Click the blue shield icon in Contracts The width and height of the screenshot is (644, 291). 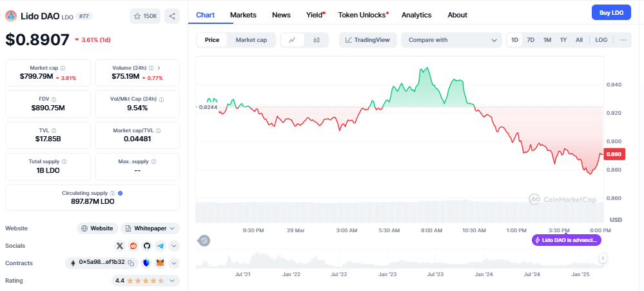point(146,263)
